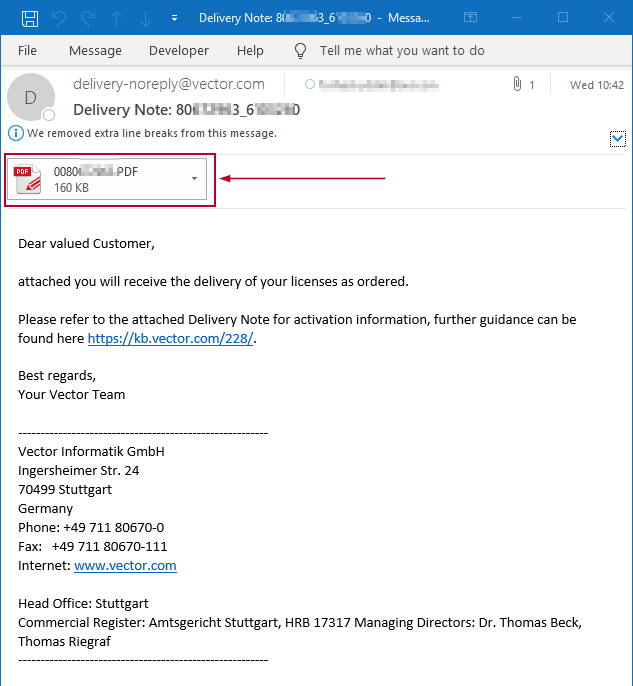
Task: Click the PDF file icon in attachment
Action: coord(28,179)
